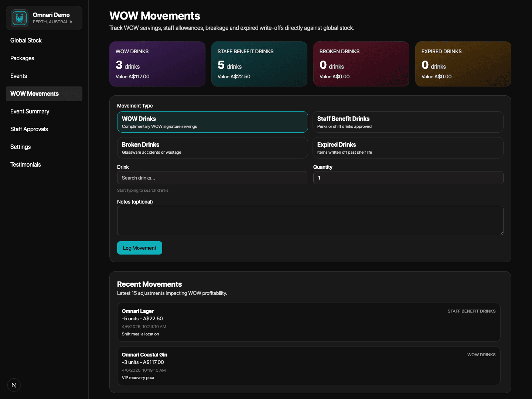The width and height of the screenshot is (532, 399).
Task: Select Broken Drinks movement type
Action: (212, 148)
